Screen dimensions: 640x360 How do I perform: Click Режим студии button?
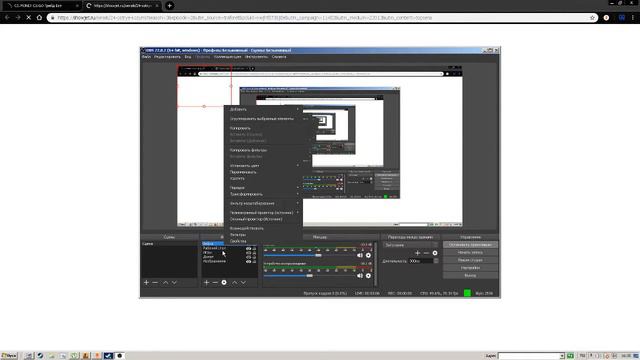pyautogui.click(x=470, y=260)
